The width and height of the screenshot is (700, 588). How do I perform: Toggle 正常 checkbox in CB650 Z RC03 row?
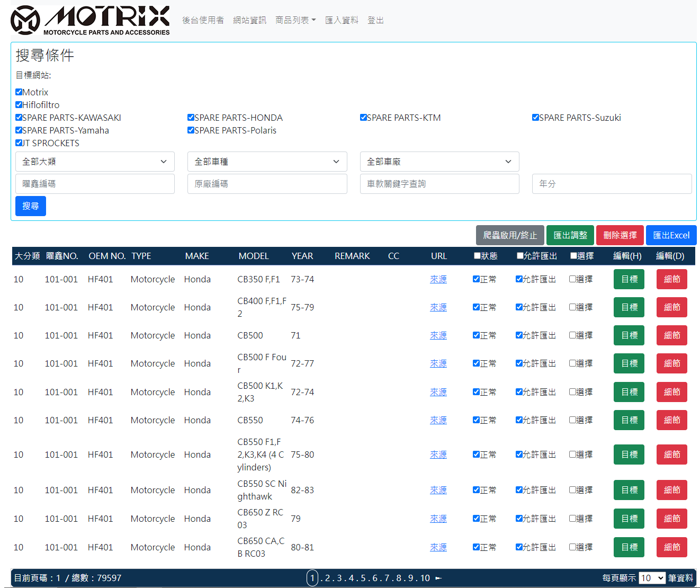point(476,518)
